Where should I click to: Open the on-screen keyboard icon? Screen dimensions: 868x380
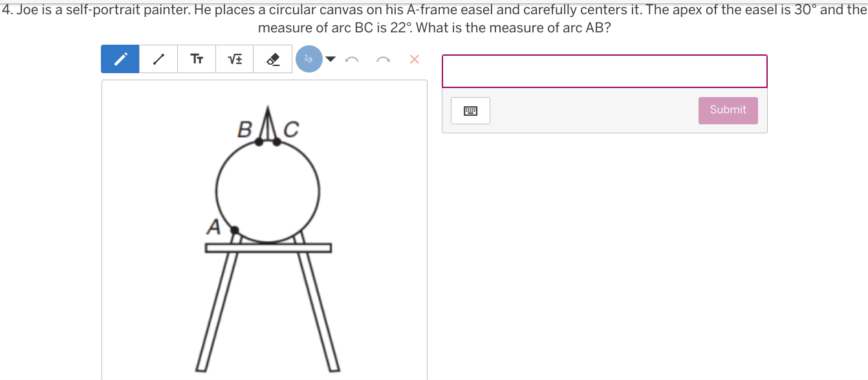point(470,111)
